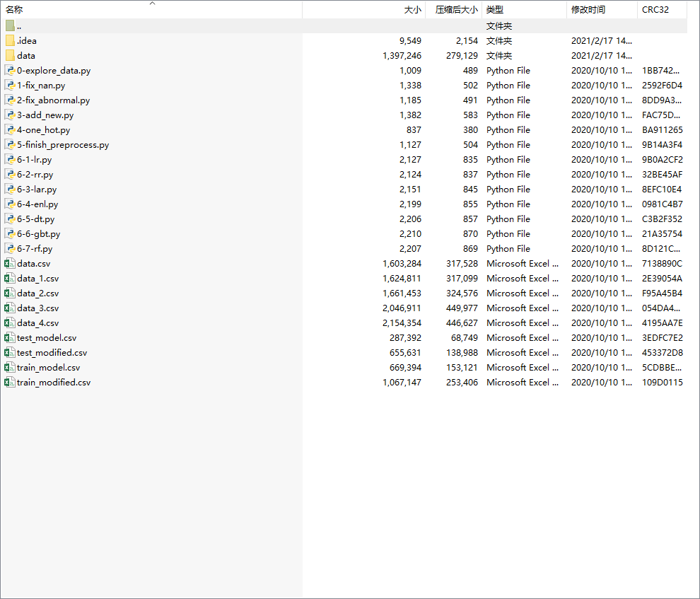This screenshot has height=599, width=700.
Task: Sort by the 大小 column header
Action: pyautogui.click(x=364, y=10)
